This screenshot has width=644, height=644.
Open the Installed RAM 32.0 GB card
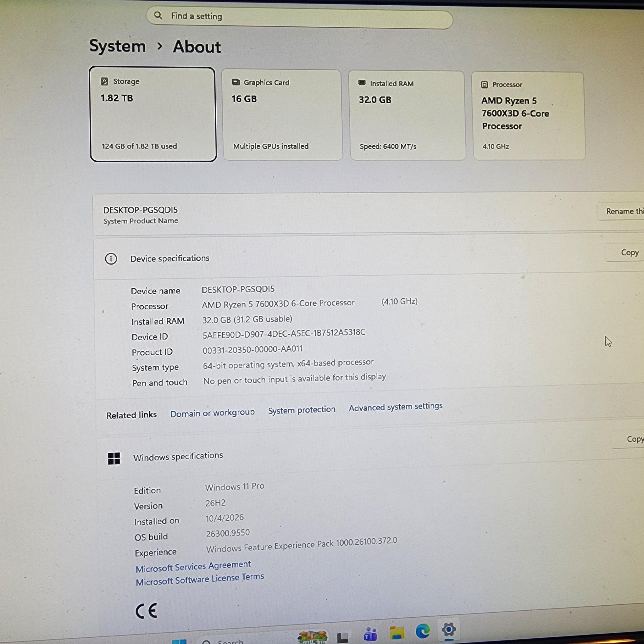coord(407,116)
